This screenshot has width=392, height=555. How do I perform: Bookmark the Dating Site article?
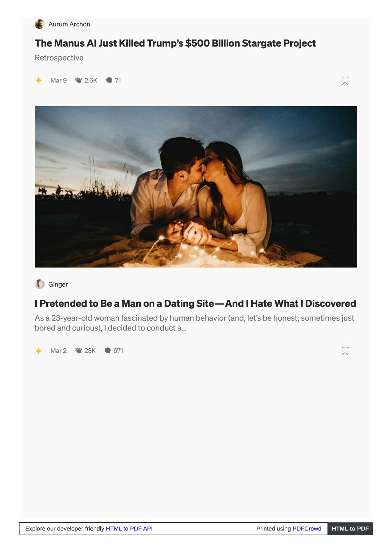pyautogui.click(x=345, y=350)
